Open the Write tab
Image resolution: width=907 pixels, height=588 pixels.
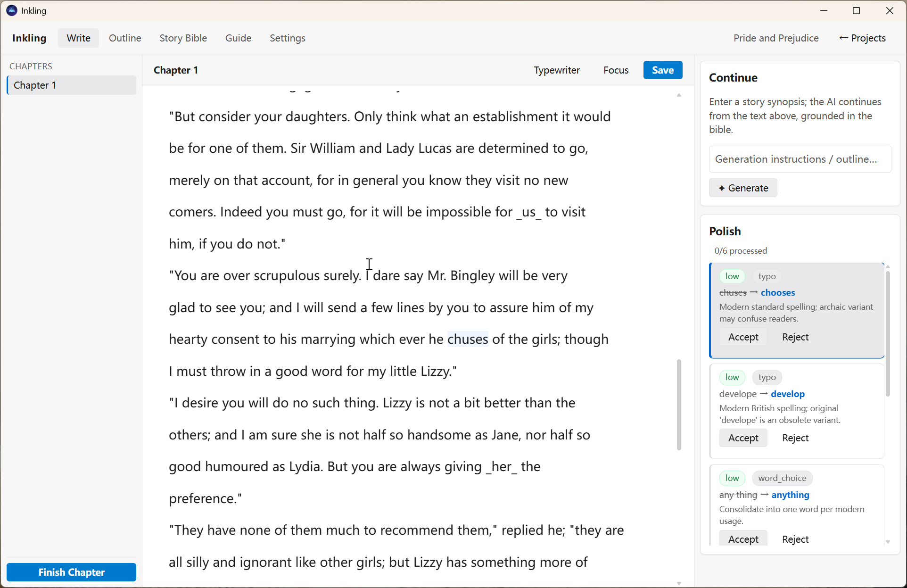(x=78, y=38)
